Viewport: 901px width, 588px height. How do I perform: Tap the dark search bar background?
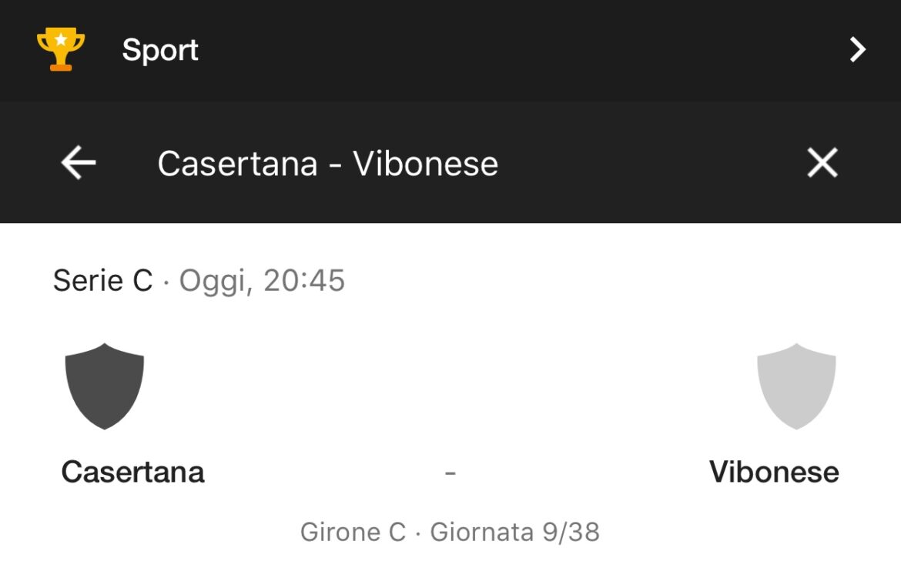(x=450, y=162)
